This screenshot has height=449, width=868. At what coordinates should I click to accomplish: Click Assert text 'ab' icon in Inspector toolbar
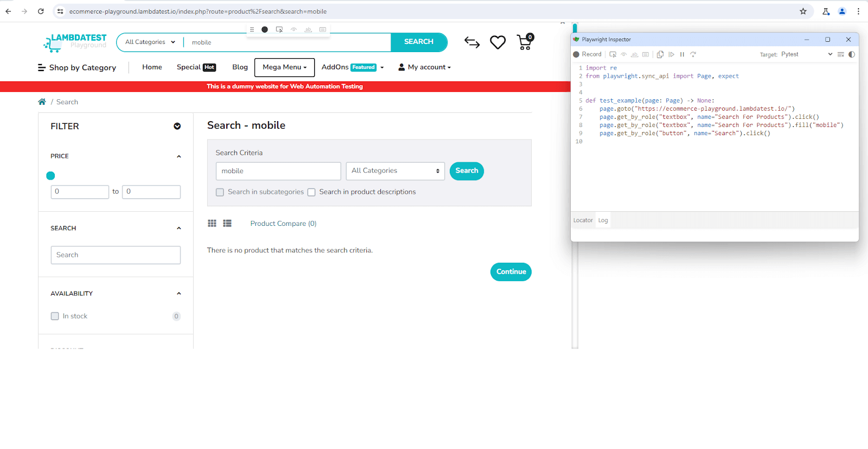[634, 54]
